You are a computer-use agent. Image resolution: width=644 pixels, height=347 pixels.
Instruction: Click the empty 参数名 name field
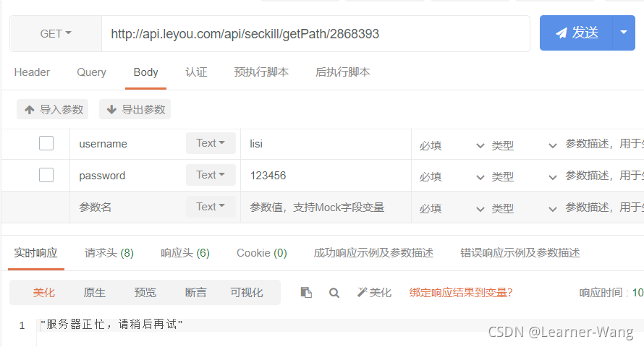coord(128,207)
